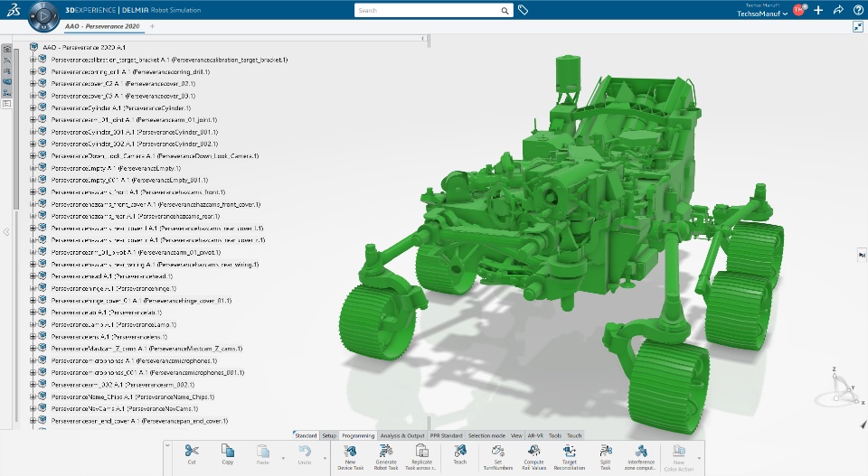Open the TechsoManuf dropdown
The image size is (868, 476).
click(761, 14)
